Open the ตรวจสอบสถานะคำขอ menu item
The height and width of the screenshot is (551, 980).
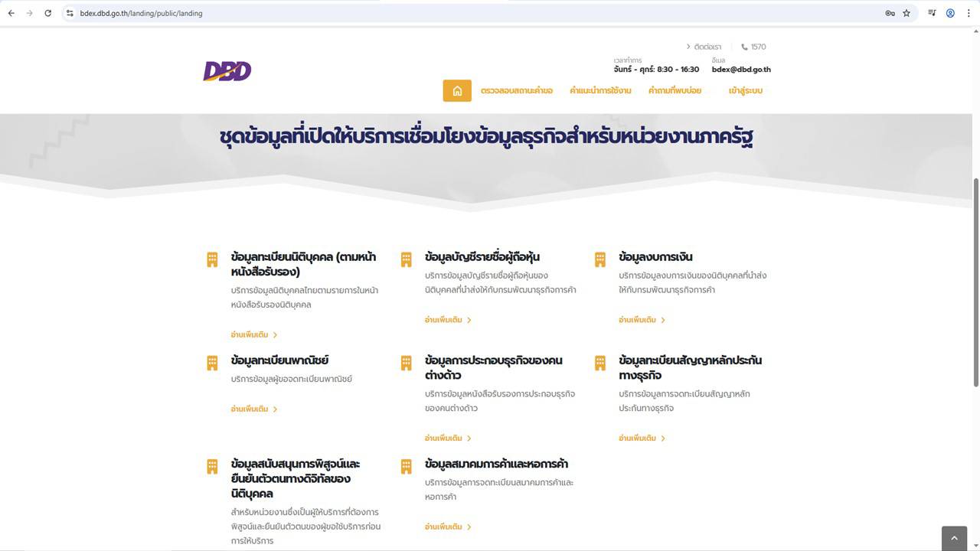pyautogui.click(x=516, y=90)
